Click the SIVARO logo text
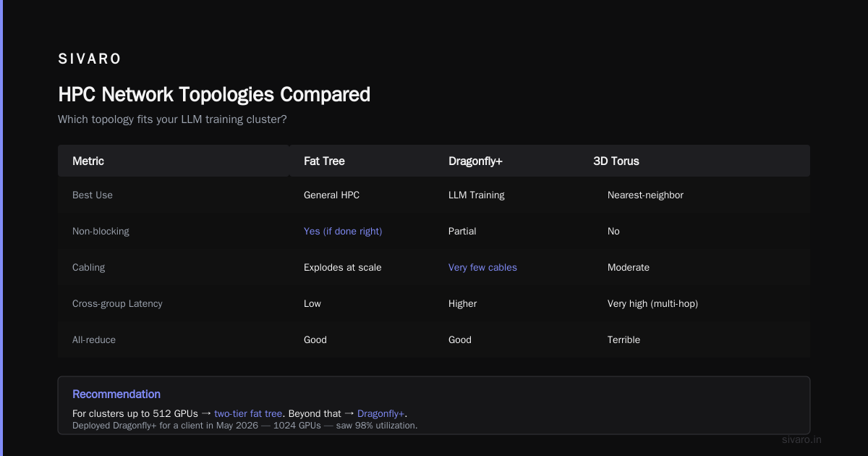868x456 pixels. [90, 59]
